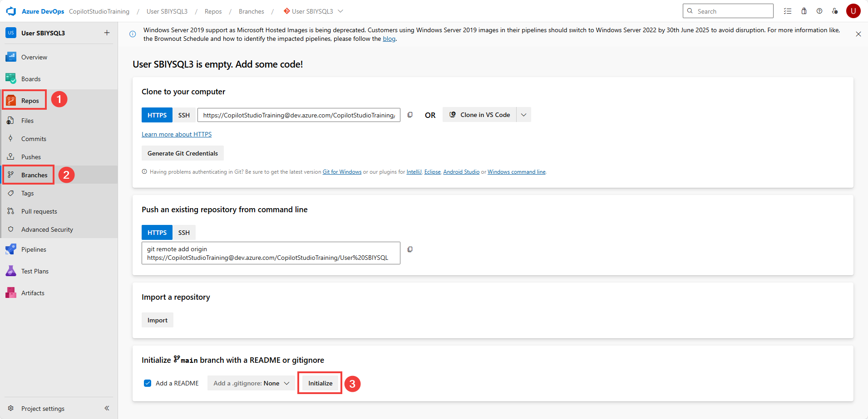The width and height of the screenshot is (868, 419).
Task: Open the help question mark icon
Action: pos(819,11)
